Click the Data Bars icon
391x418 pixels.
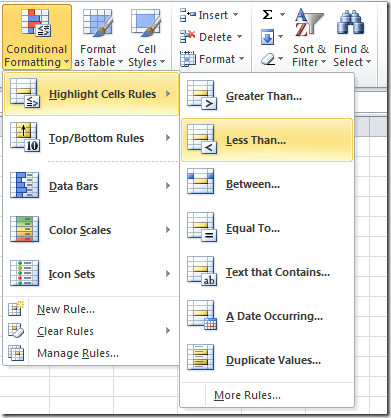(24, 185)
